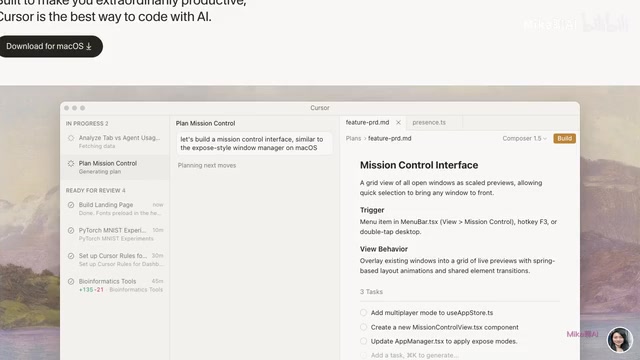640x360 pixels.
Task: Click the feature-prd.md breadcrumb
Action: coord(390,138)
